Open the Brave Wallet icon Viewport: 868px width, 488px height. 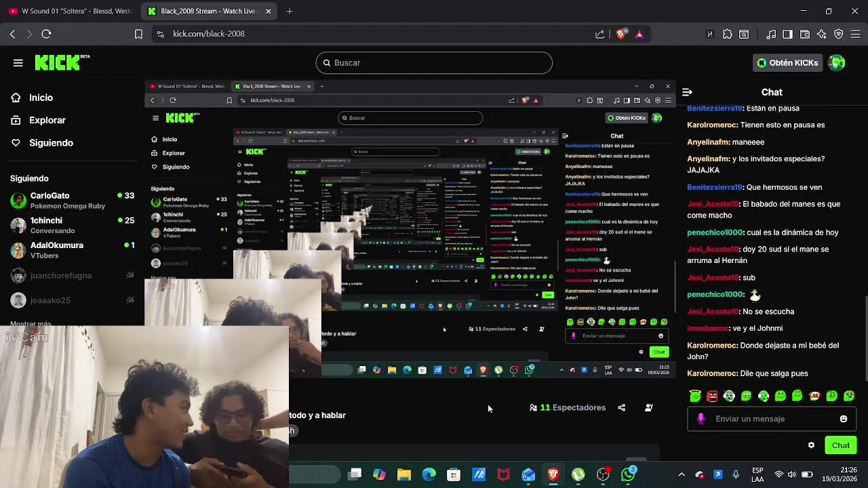[x=805, y=34]
